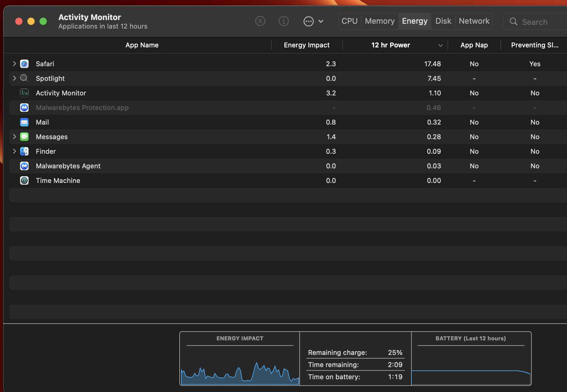Expand the Finder process group

14,151
